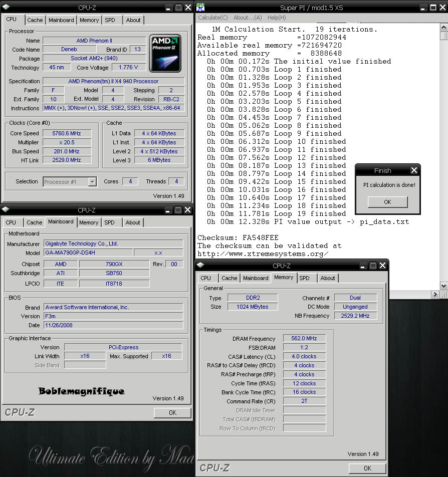448x477 pixels.
Task: Switch to Memory tab in top CPU-Z window
Action: (89, 20)
